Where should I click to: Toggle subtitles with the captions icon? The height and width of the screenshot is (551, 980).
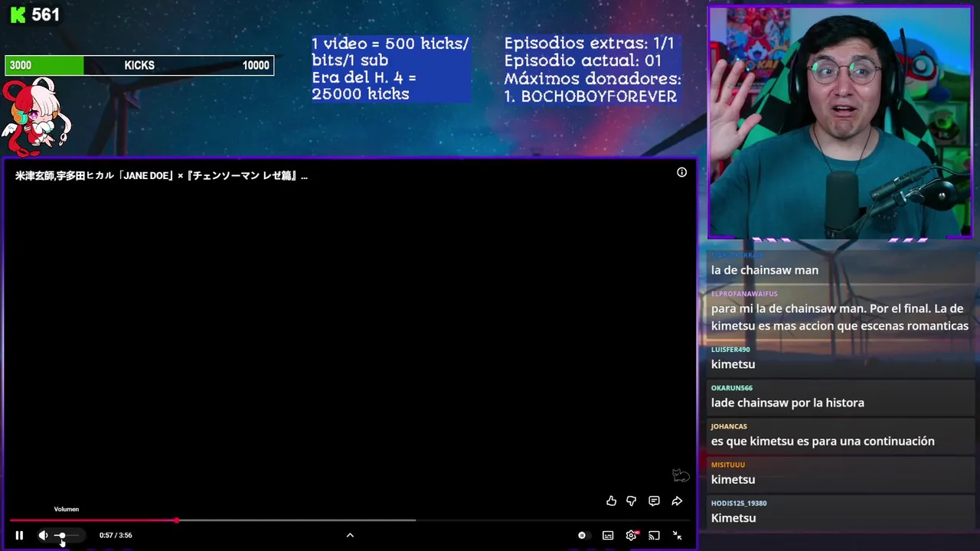coord(608,536)
